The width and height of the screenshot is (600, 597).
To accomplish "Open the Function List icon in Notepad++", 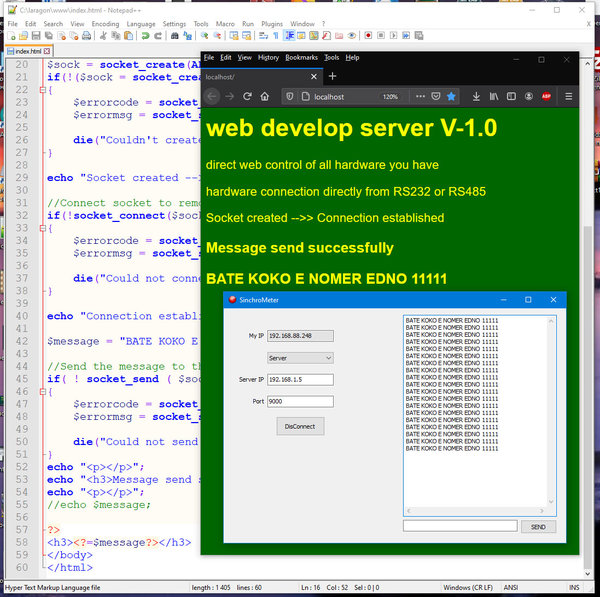I will 326,36.
